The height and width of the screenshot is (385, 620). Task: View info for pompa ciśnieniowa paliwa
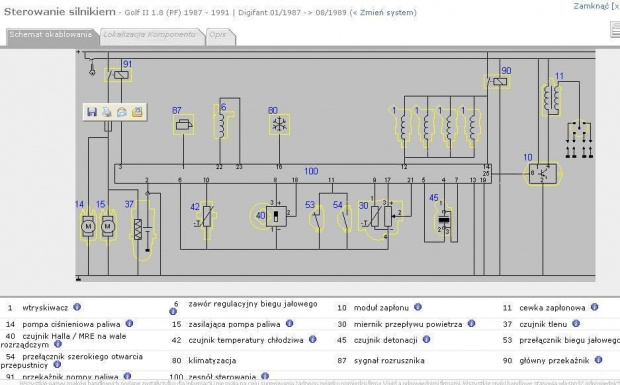pos(129,323)
